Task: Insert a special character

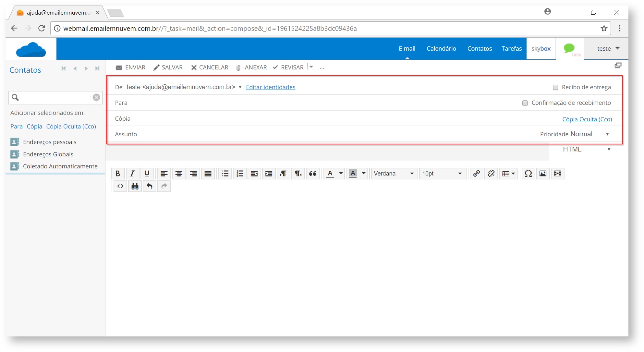Action: (528, 174)
